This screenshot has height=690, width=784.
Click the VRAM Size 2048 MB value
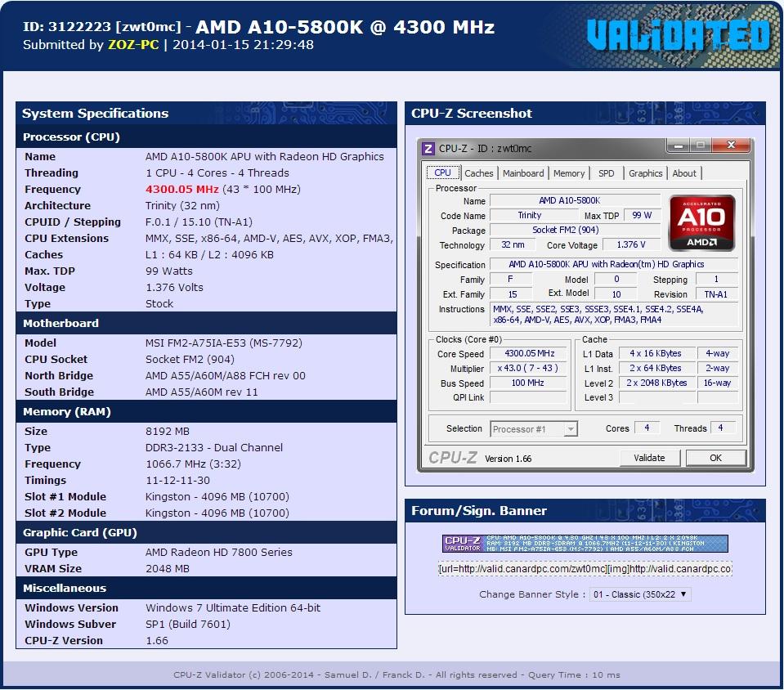(x=168, y=569)
